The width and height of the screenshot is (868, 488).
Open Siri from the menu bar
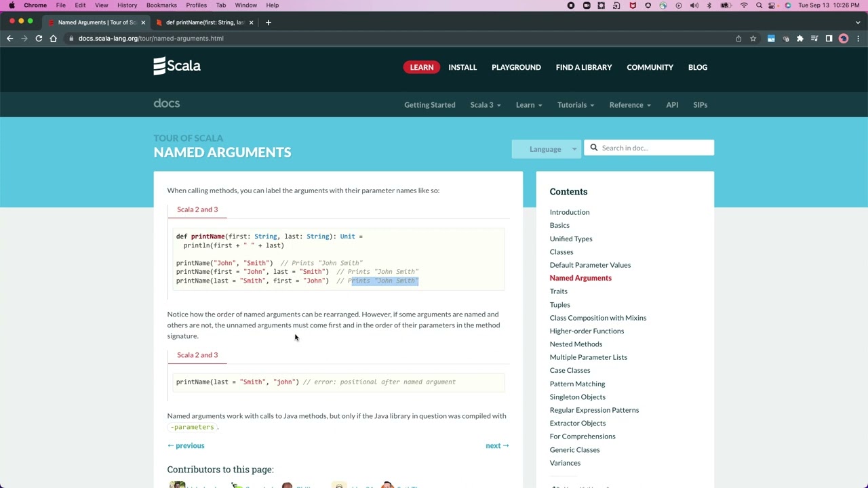(x=788, y=5)
